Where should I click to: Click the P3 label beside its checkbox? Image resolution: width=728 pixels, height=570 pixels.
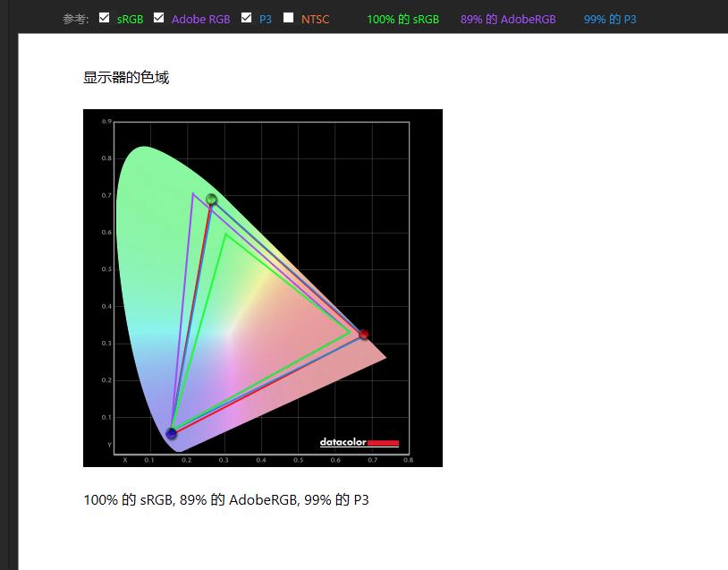point(265,20)
